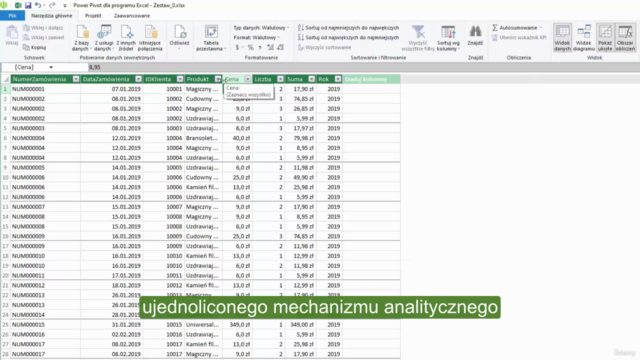The width and height of the screenshot is (640, 360).
Task: Apply percent format
Action: click(250, 47)
